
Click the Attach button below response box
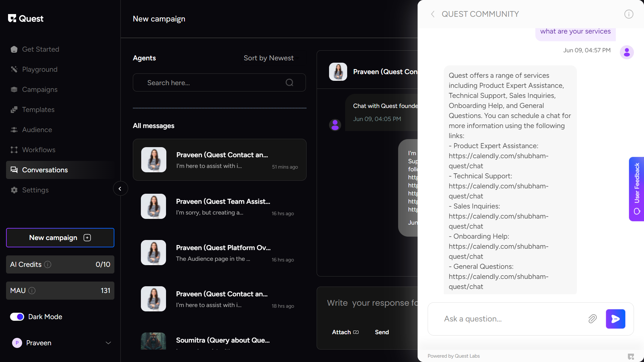tap(345, 332)
